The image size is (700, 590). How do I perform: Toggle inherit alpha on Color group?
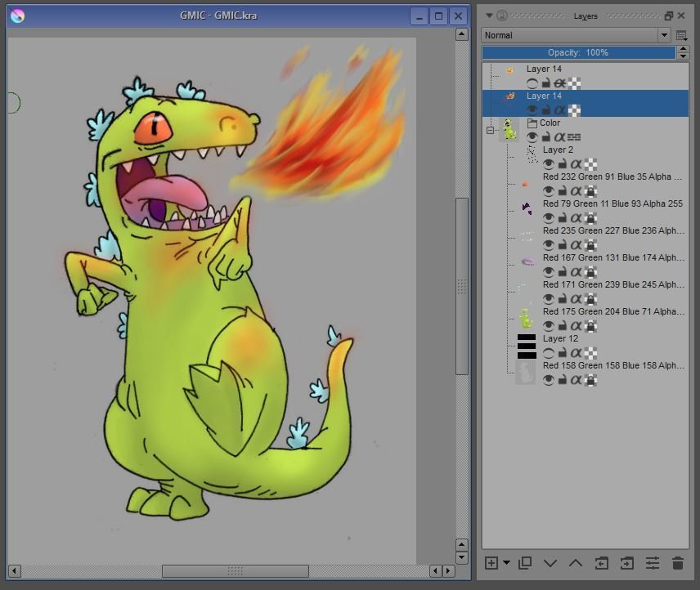click(x=559, y=137)
